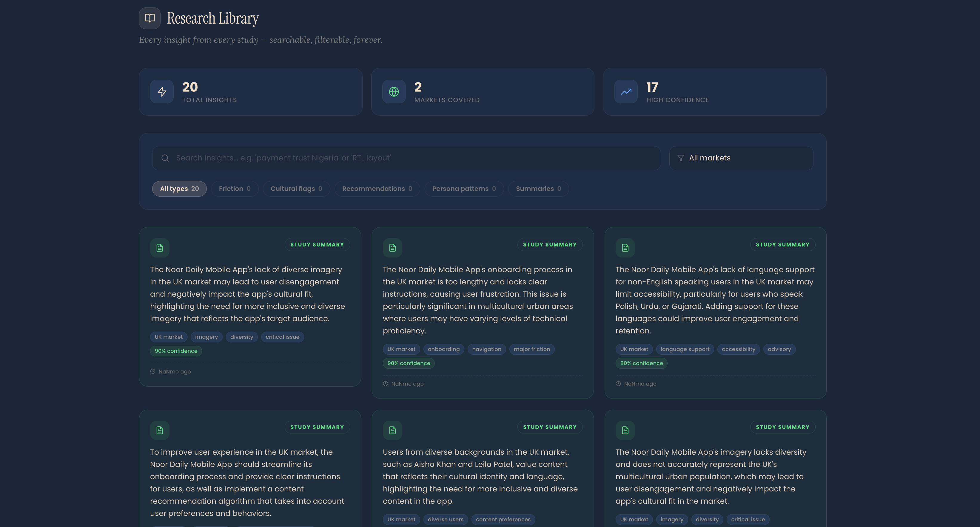Click document icon on language support card
This screenshot has height=527, width=980.
tap(625, 248)
